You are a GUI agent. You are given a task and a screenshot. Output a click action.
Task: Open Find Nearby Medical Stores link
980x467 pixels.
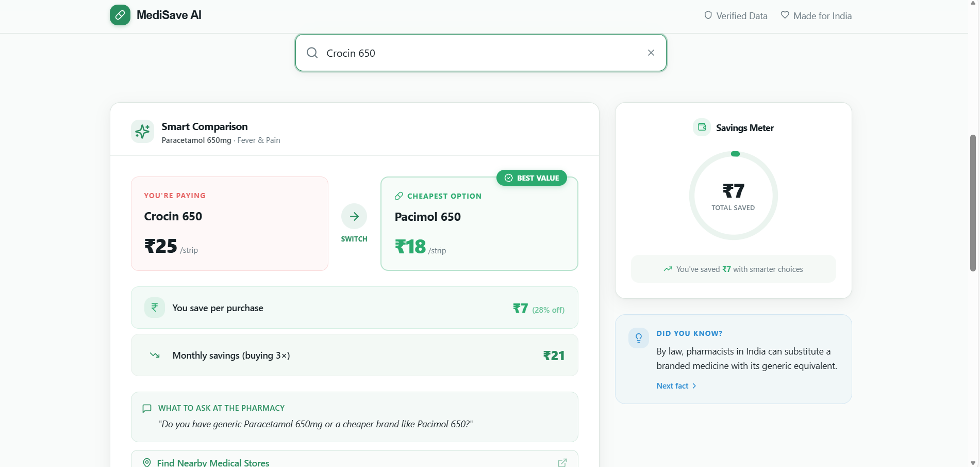tap(355, 459)
